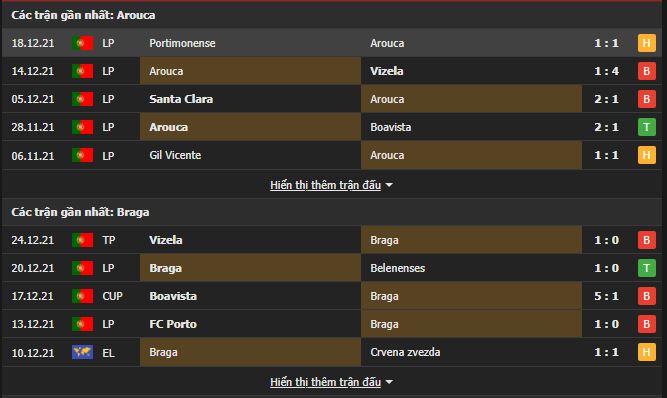Click the 5 : 1 score of Boavista vs Braga

(606, 296)
